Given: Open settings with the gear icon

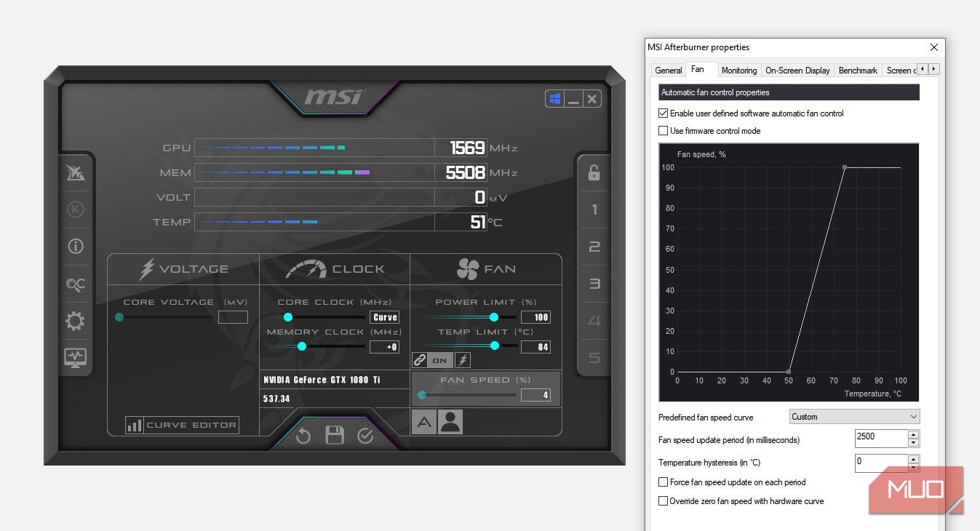Looking at the screenshot, I should [x=76, y=321].
